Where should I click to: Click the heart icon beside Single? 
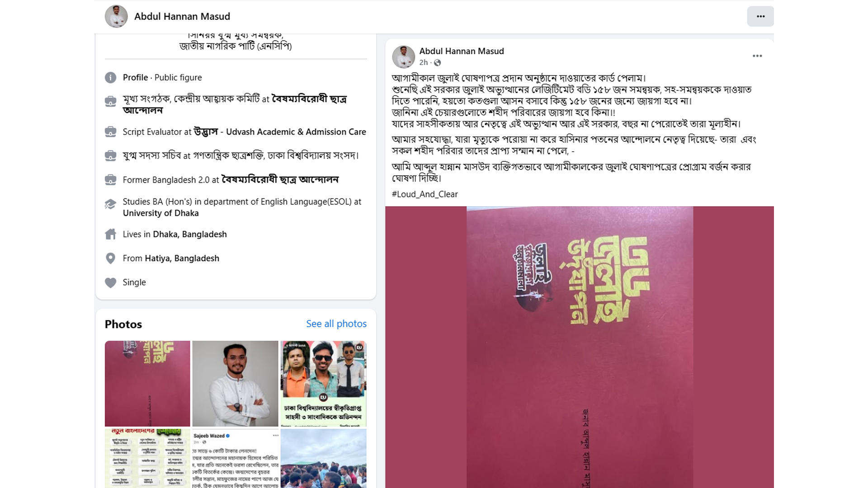(111, 282)
